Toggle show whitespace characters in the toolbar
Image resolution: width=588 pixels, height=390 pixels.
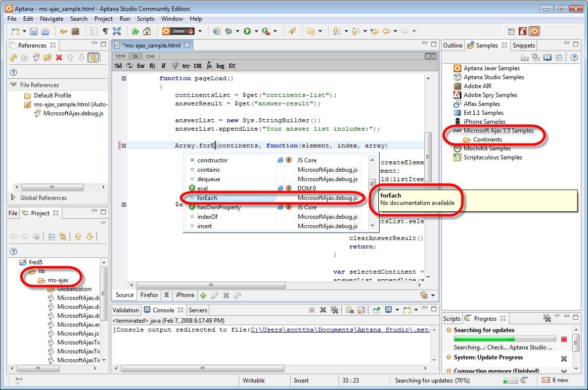104,31
